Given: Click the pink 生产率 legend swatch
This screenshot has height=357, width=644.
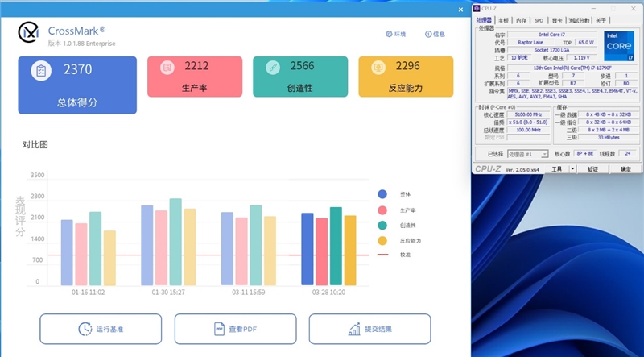Looking at the screenshot, I should coord(382,210).
